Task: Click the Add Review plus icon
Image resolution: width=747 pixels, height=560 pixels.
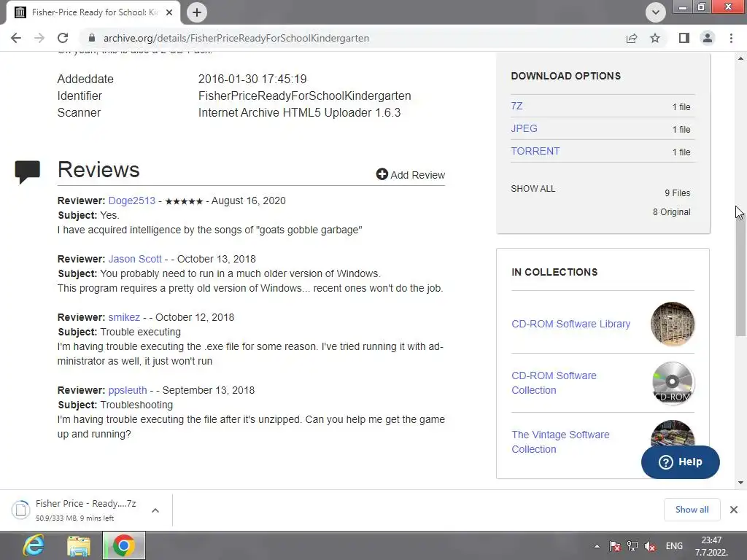Action: tap(382, 174)
